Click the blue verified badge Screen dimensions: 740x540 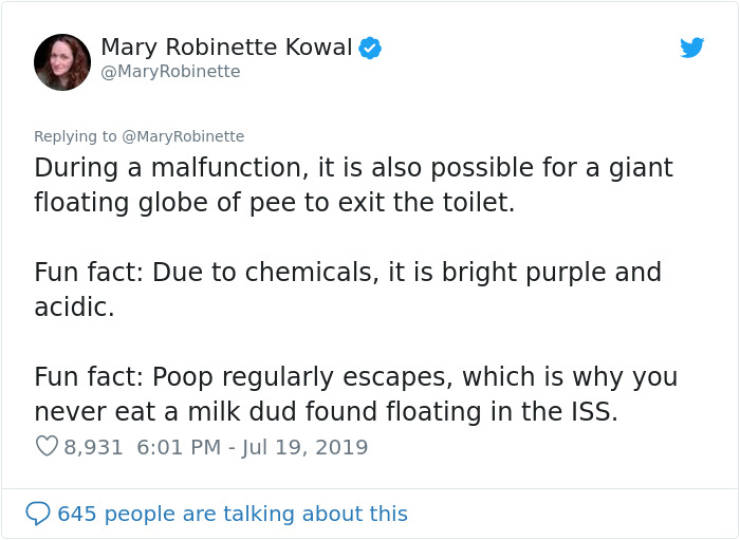point(370,48)
